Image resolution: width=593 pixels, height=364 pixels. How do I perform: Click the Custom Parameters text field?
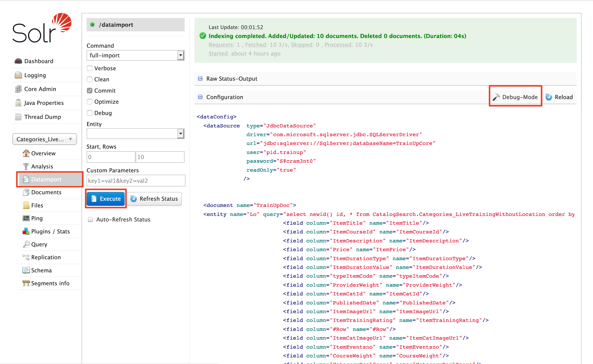click(x=136, y=181)
